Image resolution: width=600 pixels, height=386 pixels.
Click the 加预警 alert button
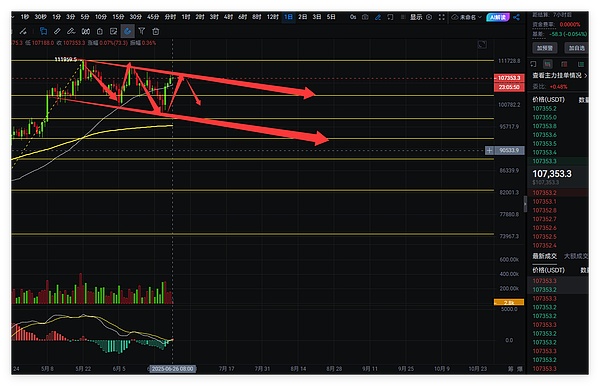click(545, 48)
